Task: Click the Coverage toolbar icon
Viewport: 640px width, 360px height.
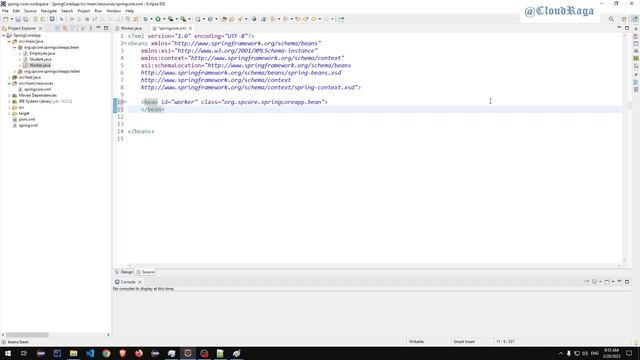Action: coord(171,19)
